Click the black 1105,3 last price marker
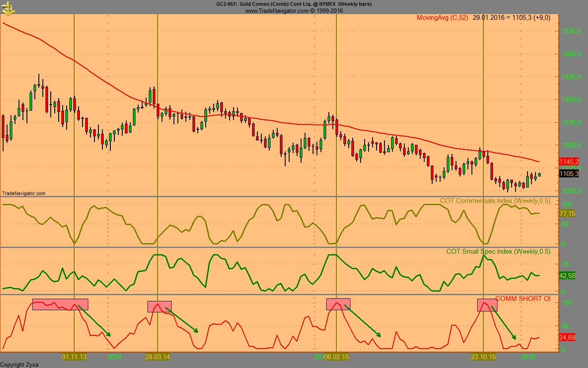Viewport: 588px width, 368px height. [x=569, y=173]
